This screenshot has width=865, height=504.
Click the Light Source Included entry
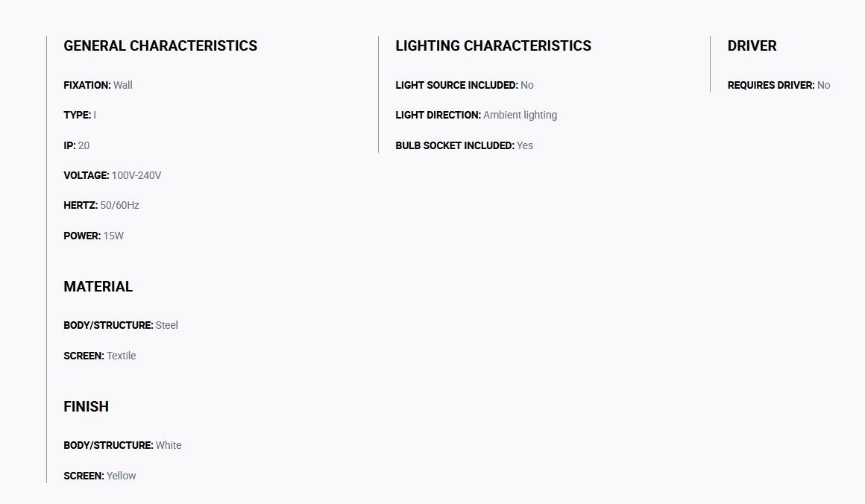(x=465, y=85)
